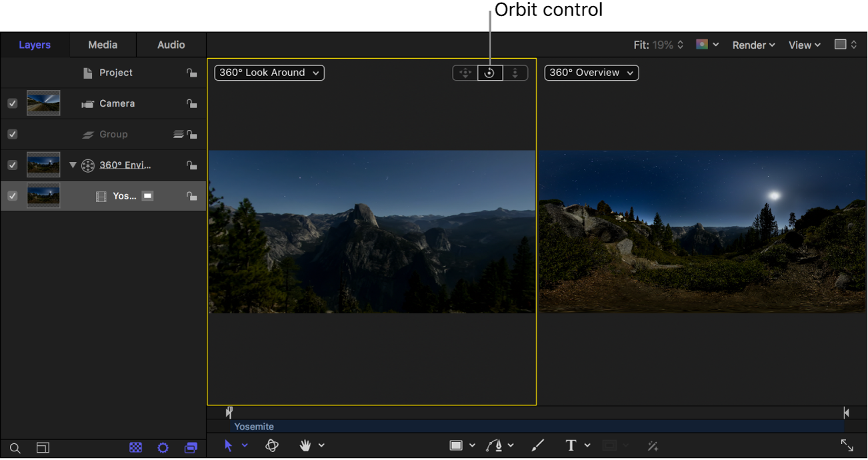Select the Bezier pen tool
This screenshot has width=868, height=460.
tap(495, 445)
